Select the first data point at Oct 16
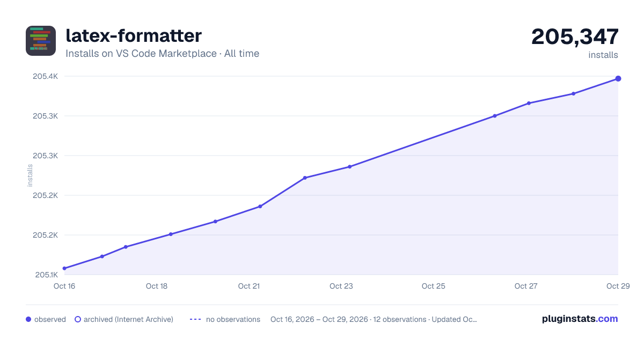This screenshot has height=338, width=644. coord(64,268)
